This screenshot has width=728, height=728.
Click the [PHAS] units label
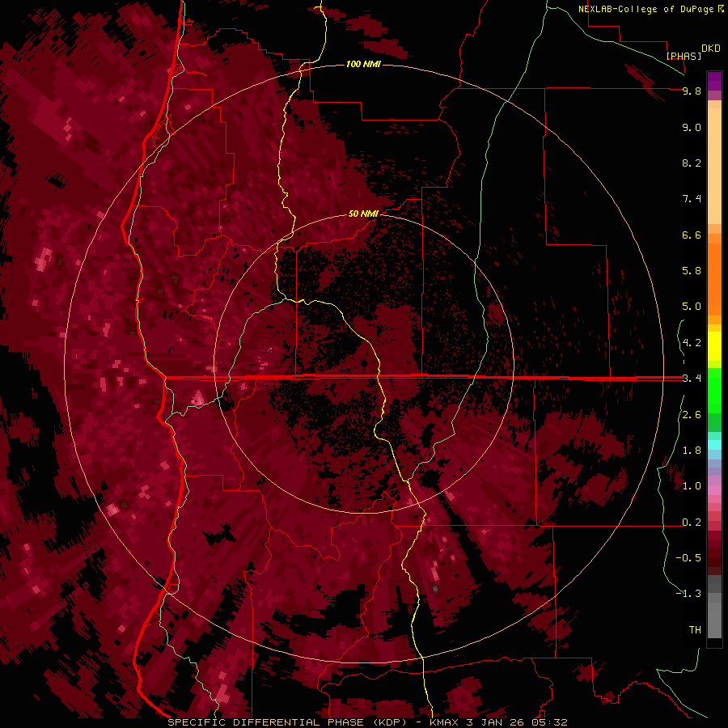click(x=684, y=56)
